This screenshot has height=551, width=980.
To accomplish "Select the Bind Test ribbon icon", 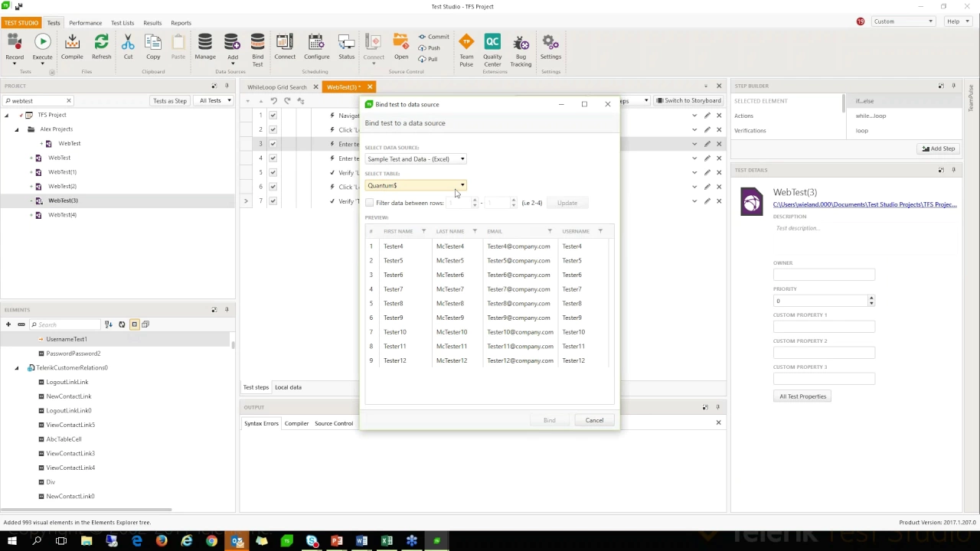I will pos(258,50).
